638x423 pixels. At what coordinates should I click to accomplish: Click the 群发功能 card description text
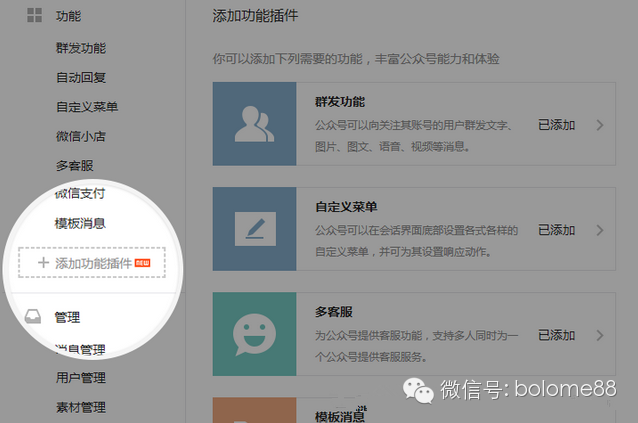point(413,135)
